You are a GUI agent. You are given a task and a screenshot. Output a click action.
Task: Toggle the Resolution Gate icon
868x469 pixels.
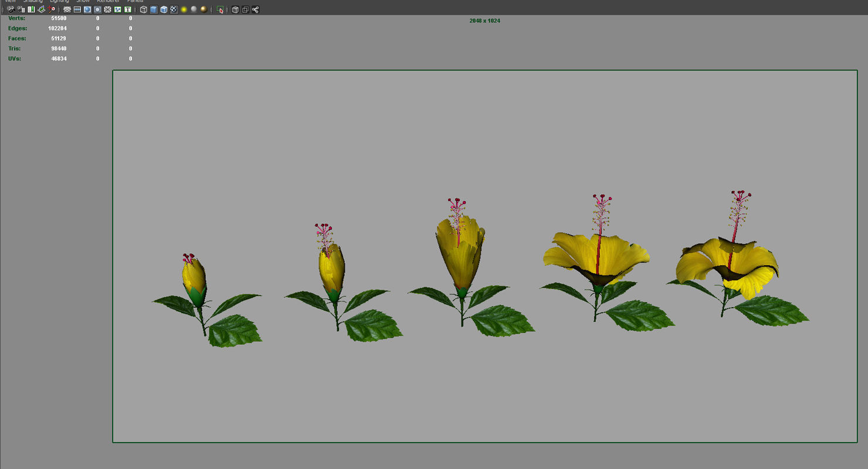(x=87, y=9)
